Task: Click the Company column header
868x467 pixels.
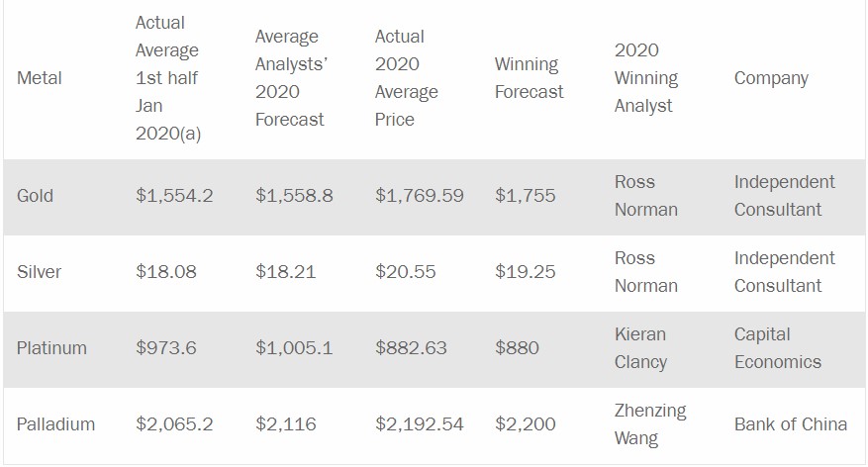Action: 771,78
